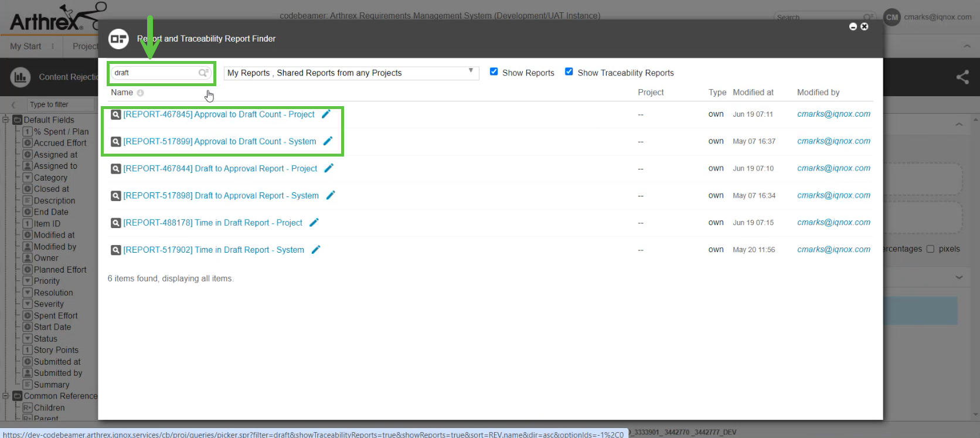Click edit pencil for Time in Draft Report - System
Viewport: 980px width, 438px height.
click(316, 250)
